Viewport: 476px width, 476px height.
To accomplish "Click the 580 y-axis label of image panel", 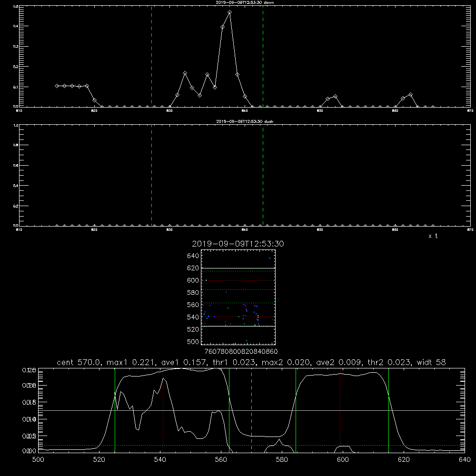I will [x=193, y=293].
